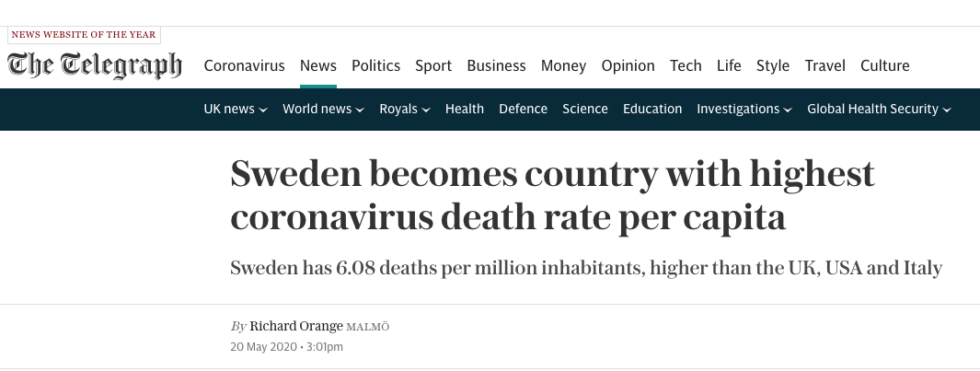
Task: Open the Coronavirus section
Action: 245,65
